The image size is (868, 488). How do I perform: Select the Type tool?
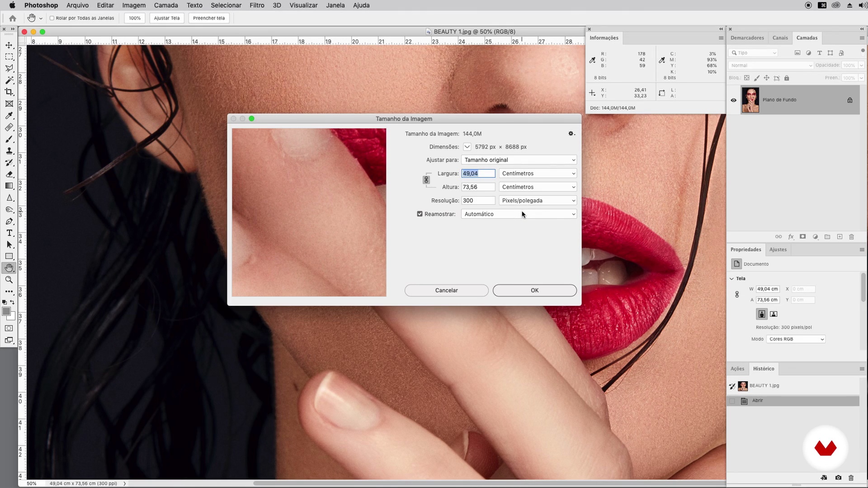(x=9, y=233)
